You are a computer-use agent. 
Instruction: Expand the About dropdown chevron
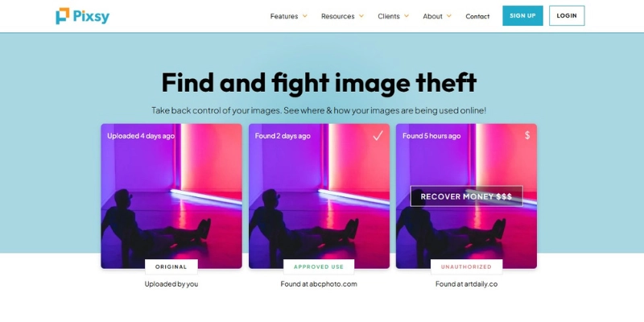449,16
